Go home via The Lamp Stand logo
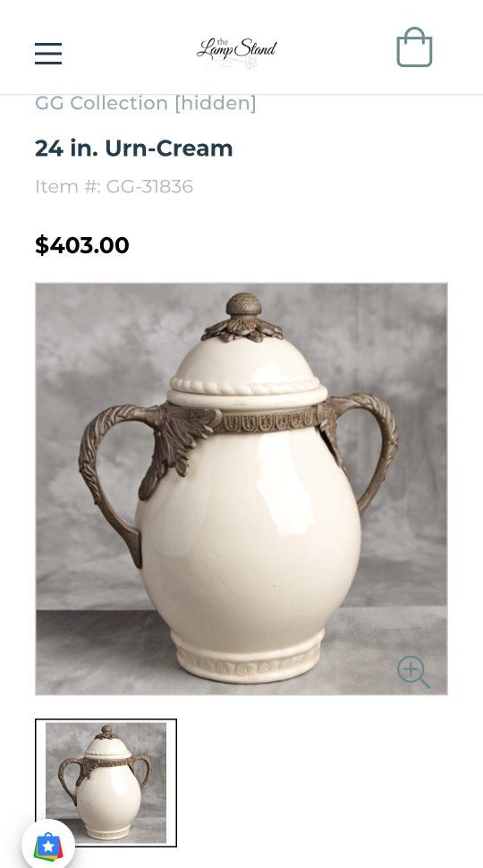 click(x=237, y=52)
